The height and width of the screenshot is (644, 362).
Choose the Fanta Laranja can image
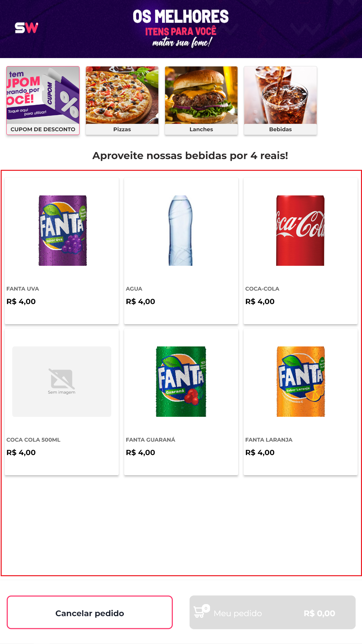[x=301, y=382]
